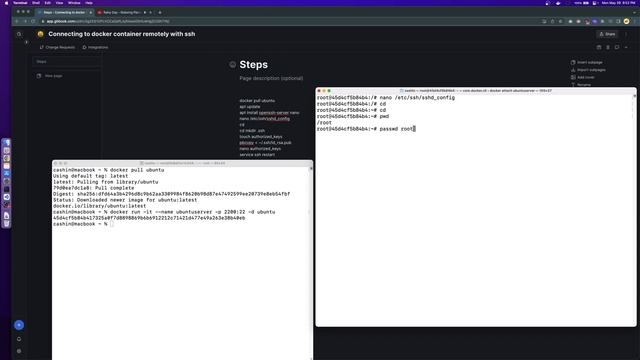Click the 'docker run -it --name ubuntuserver' line
The image size is (640, 360).
click(x=164, y=212)
